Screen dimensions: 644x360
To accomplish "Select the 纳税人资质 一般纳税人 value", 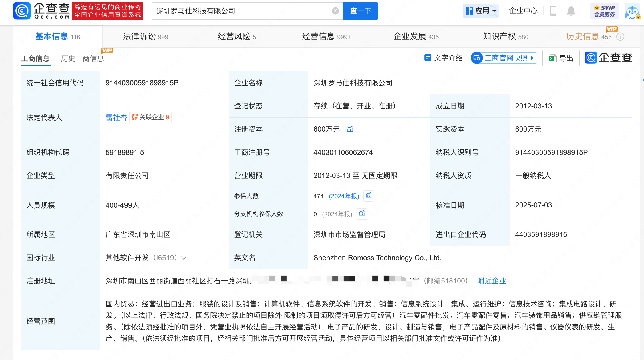I will 533,175.
